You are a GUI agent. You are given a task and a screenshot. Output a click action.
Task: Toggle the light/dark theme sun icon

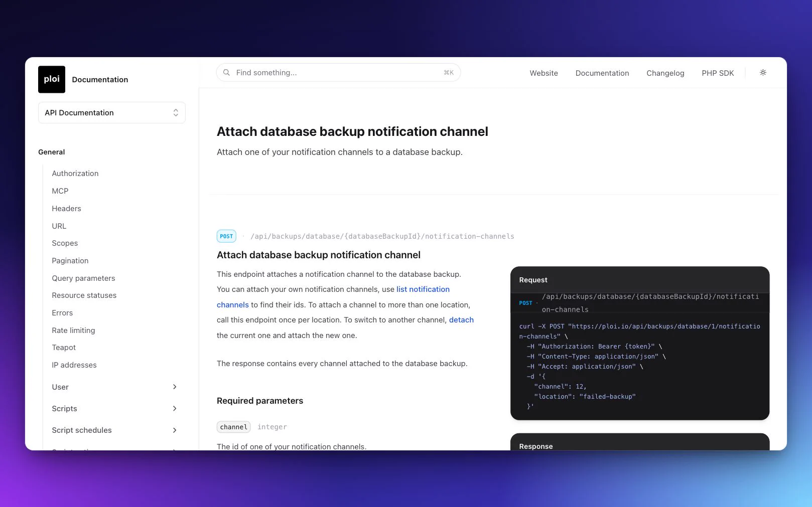[x=763, y=73]
